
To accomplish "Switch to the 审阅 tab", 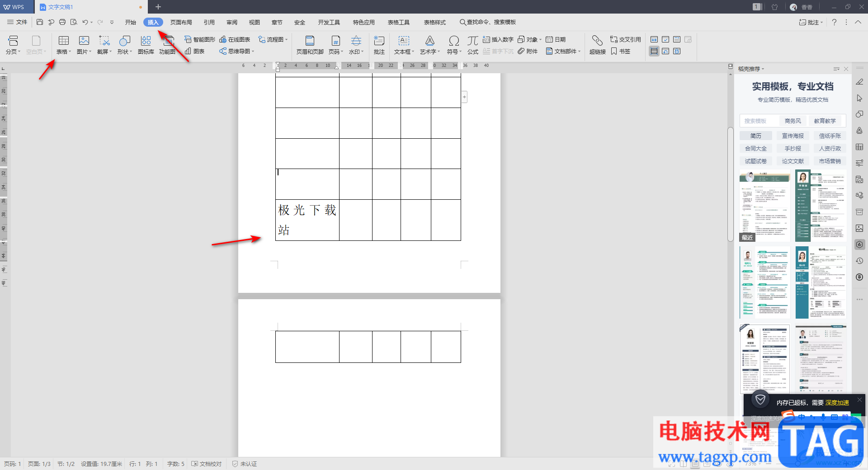I will point(232,22).
